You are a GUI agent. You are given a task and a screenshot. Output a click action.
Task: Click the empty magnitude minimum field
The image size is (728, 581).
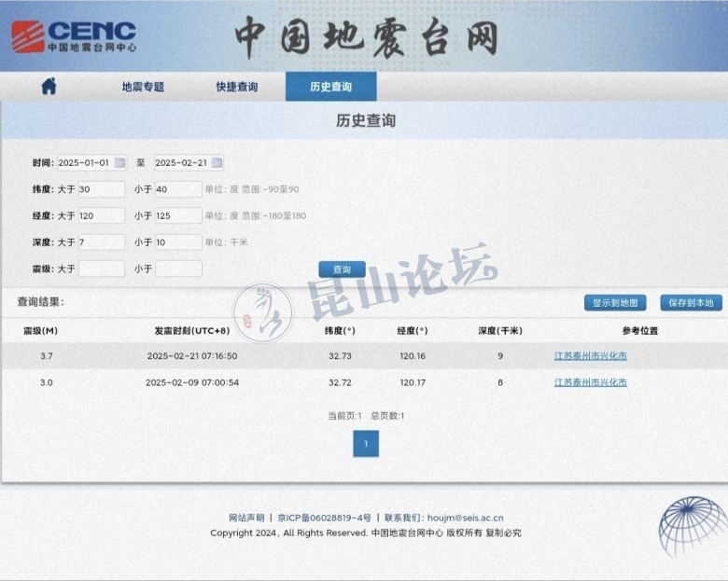(101, 269)
